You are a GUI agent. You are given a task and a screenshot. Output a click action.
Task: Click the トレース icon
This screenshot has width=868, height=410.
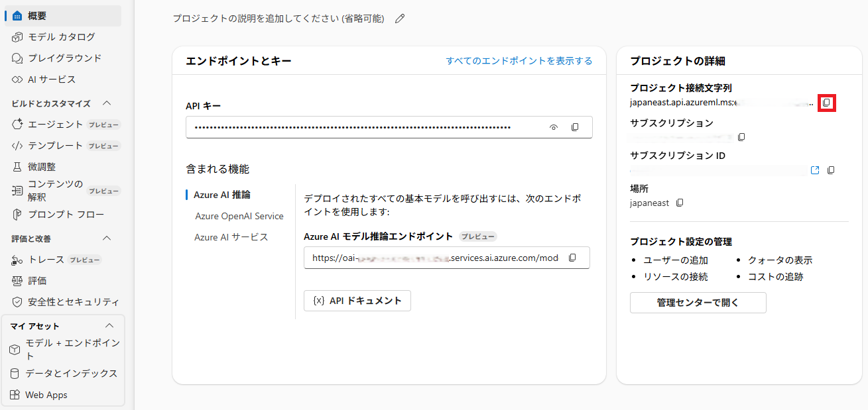click(17, 260)
